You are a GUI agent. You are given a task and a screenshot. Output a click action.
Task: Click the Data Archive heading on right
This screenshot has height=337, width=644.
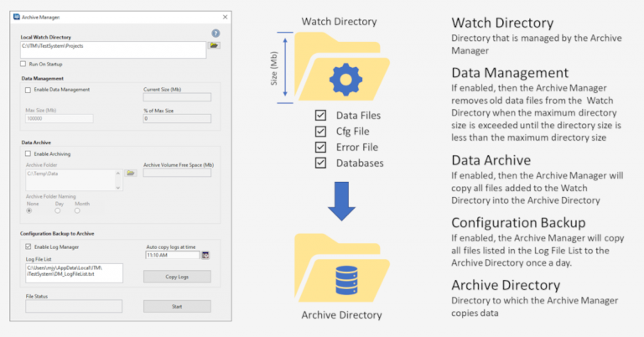point(491,160)
